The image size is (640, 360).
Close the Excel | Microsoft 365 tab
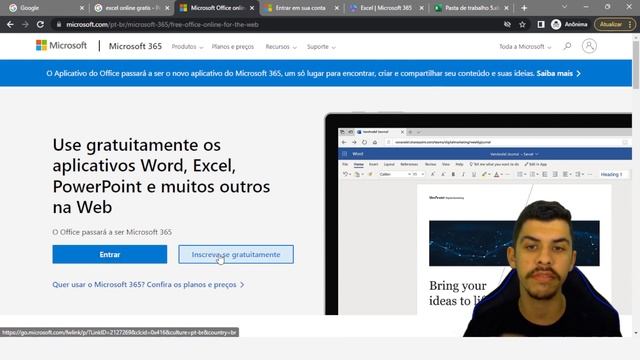tap(422, 8)
